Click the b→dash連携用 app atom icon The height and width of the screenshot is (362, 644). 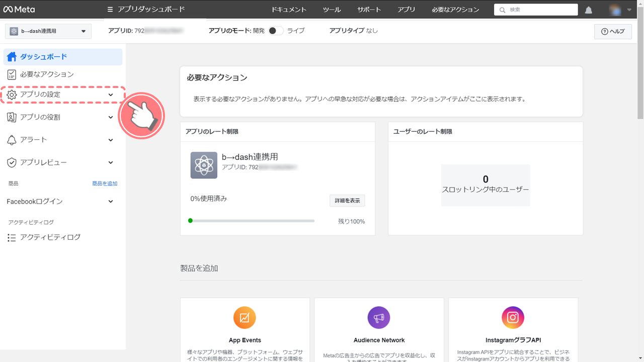click(204, 165)
